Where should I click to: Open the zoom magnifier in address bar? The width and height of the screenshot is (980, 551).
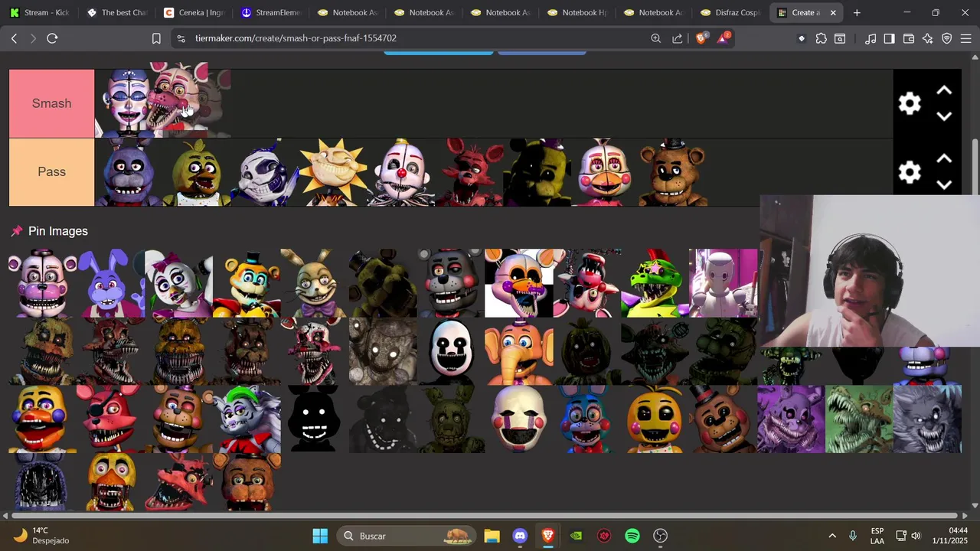coord(655,38)
